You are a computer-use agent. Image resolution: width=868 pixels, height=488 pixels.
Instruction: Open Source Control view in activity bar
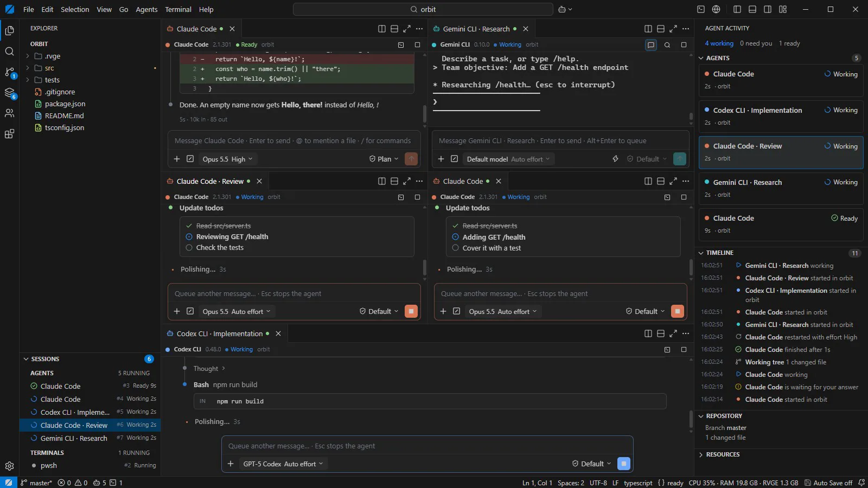click(x=9, y=72)
